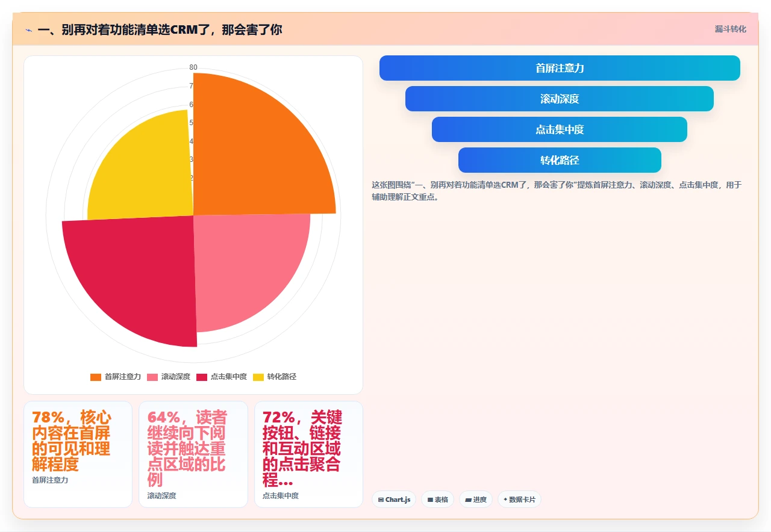Image resolution: width=771 pixels, height=532 pixels.
Task: Click the axis label 80 on chart
Action: coord(193,67)
